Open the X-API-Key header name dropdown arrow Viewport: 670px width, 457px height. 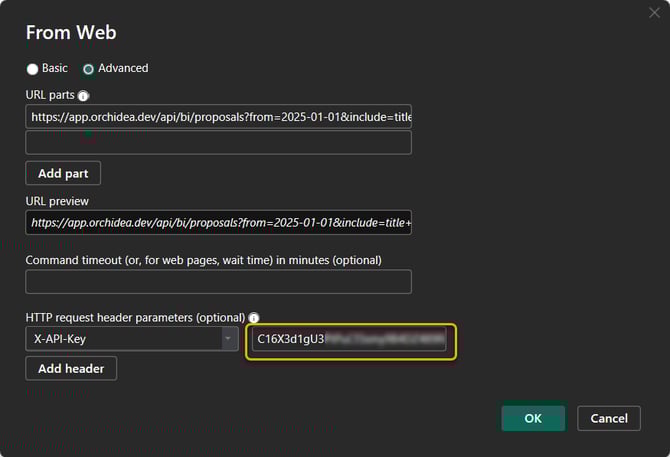pos(229,339)
